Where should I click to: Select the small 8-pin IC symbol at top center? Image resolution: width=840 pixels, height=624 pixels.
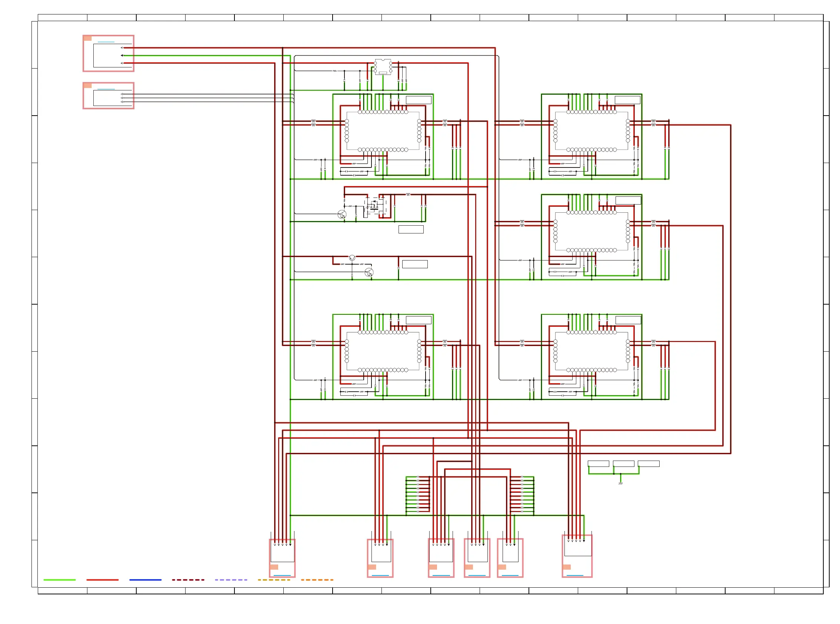click(x=383, y=67)
